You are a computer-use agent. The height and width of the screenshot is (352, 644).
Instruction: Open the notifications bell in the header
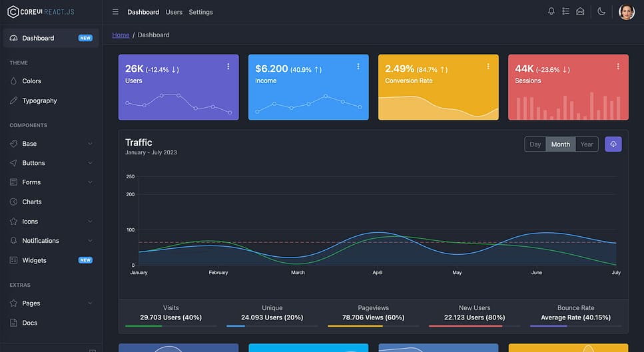coord(551,11)
